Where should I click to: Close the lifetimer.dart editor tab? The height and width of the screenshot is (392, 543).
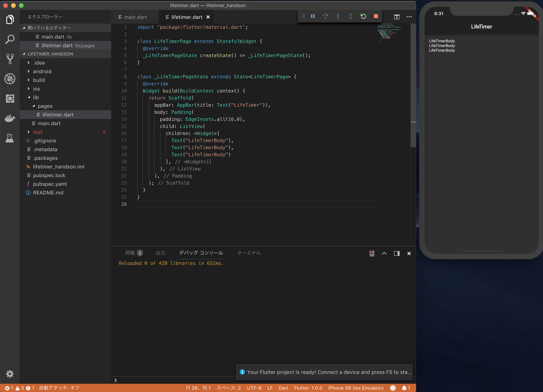pos(208,17)
